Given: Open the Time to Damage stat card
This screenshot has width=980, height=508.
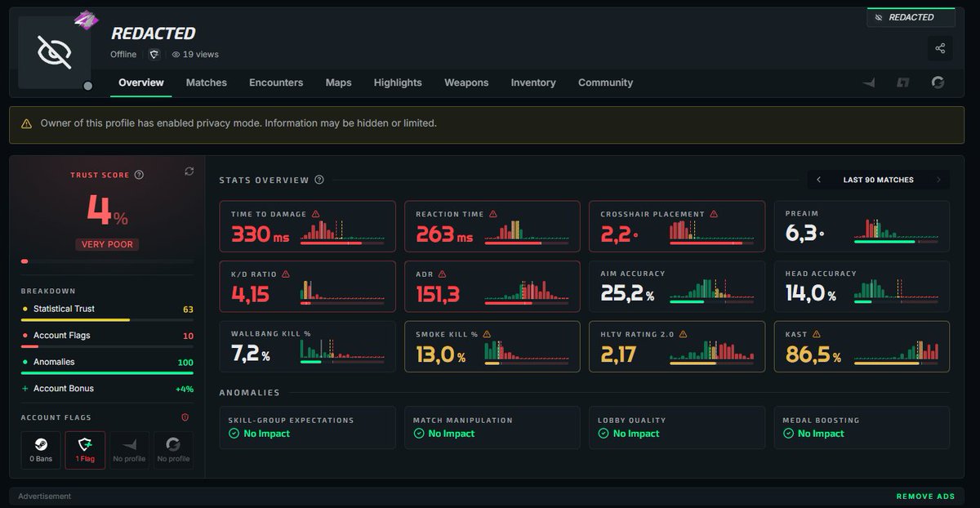Looking at the screenshot, I should tap(307, 226).
